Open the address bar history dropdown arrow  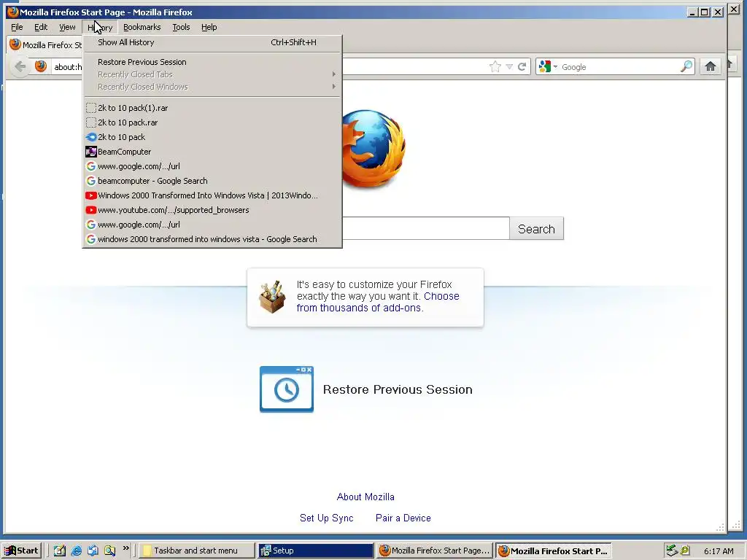coord(509,66)
